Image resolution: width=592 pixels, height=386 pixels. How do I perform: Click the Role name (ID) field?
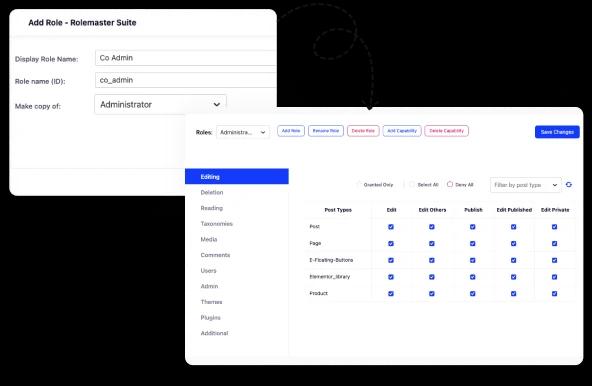(186, 80)
